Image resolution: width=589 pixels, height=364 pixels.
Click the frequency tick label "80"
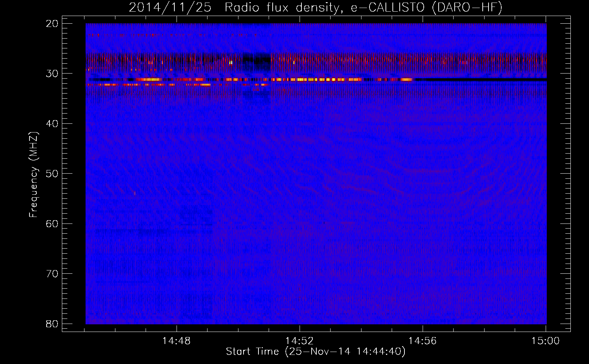coord(52,324)
